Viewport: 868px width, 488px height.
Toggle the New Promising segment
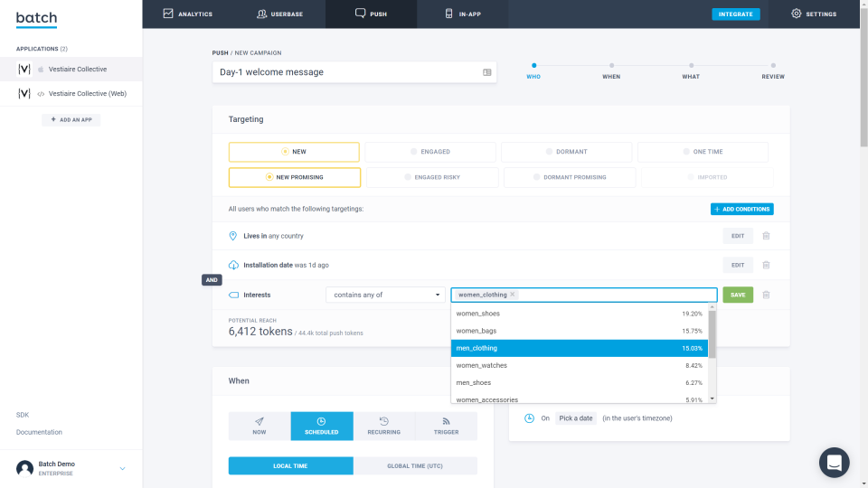click(x=295, y=178)
